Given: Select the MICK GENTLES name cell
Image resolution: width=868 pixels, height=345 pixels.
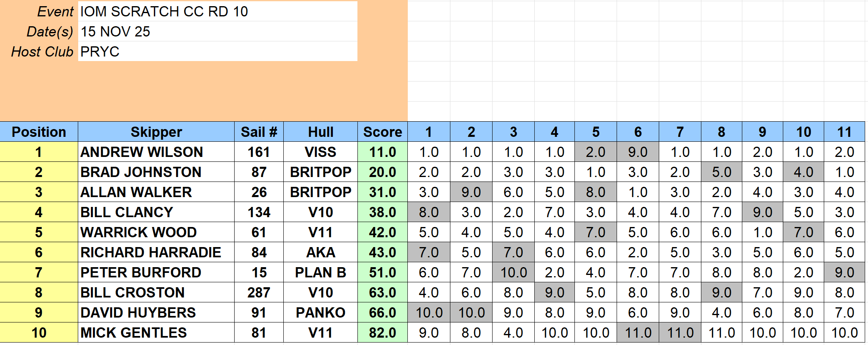Looking at the screenshot, I should 156,333.
